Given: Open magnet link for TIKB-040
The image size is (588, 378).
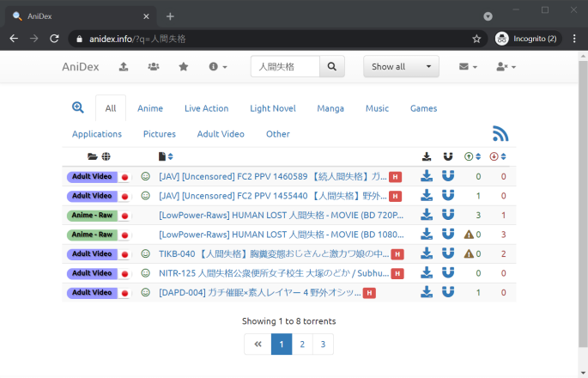Looking at the screenshot, I should click(x=448, y=253).
